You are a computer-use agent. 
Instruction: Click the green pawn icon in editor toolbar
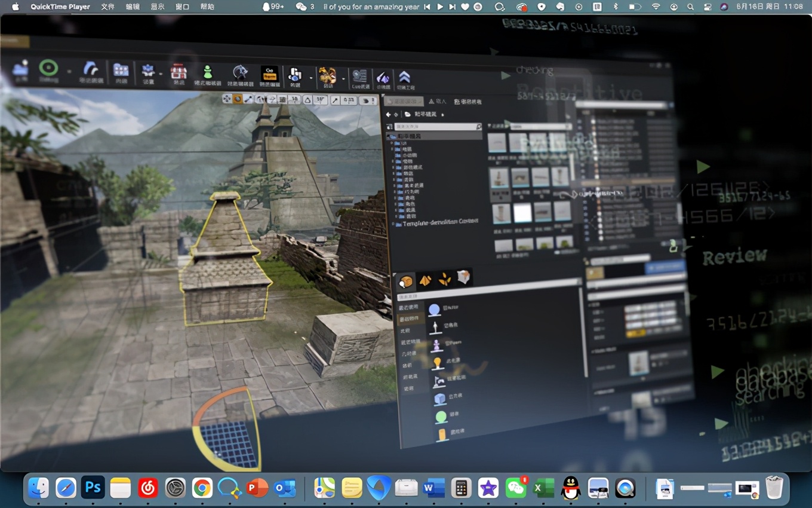click(x=207, y=73)
